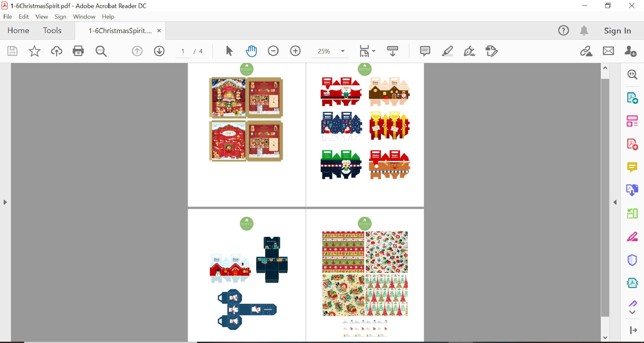Open the notifications bell
644x343 pixels.
[584, 31]
